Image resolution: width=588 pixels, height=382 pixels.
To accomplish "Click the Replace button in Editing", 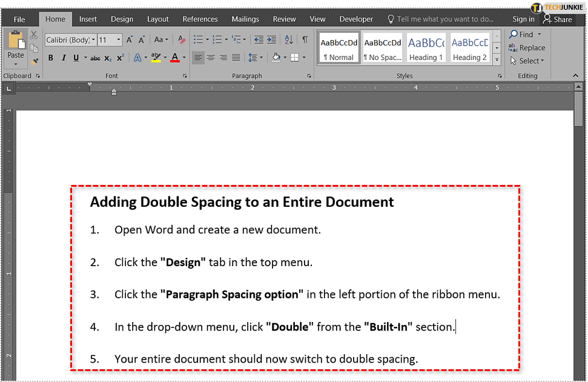I will pos(527,48).
